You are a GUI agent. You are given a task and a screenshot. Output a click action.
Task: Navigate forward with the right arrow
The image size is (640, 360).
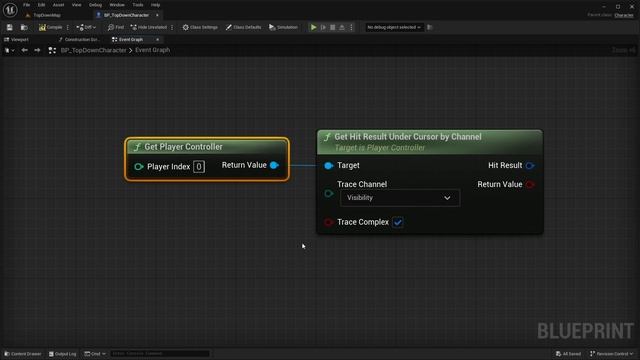pyautogui.click(x=37, y=50)
